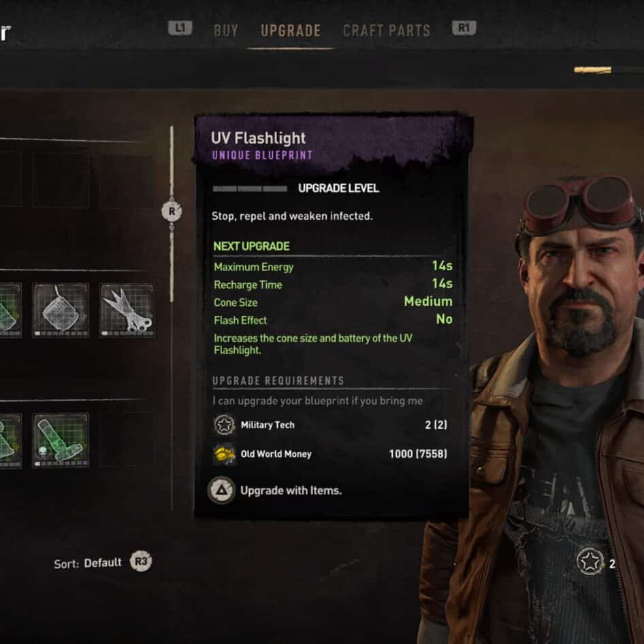This screenshot has width=644, height=644.
Task: Select the square pouch blueprint thumbnail
Action: tap(61, 310)
